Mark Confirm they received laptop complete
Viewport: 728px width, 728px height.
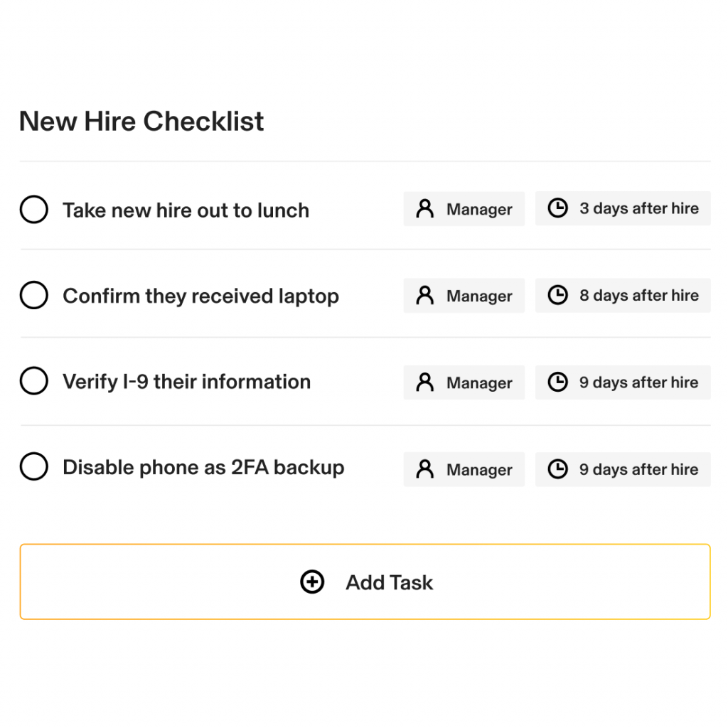click(34, 295)
